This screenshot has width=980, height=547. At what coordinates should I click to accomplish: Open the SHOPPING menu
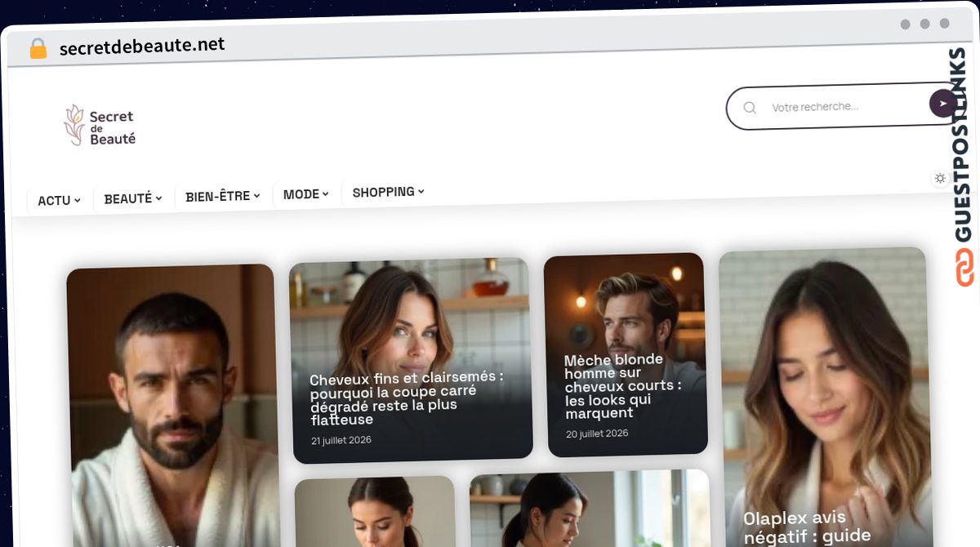point(388,192)
